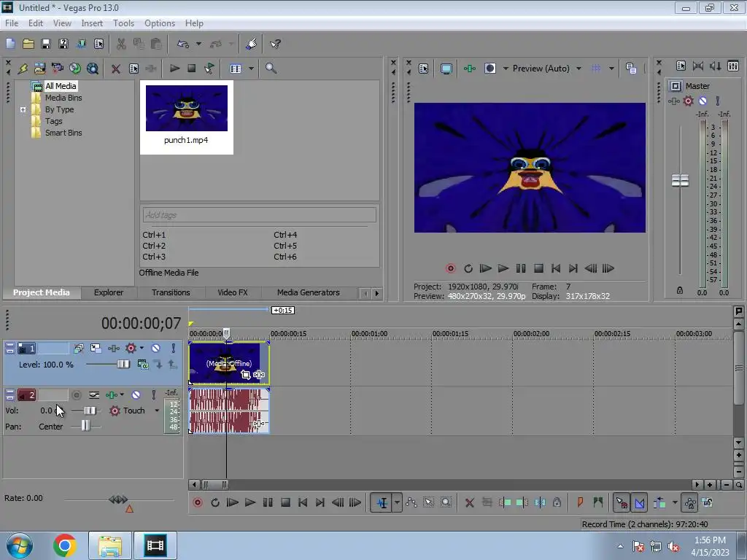Select the punch1.mp4 media thumbnail
Image resolution: width=747 pixels, height=560 pixels.
186,117
